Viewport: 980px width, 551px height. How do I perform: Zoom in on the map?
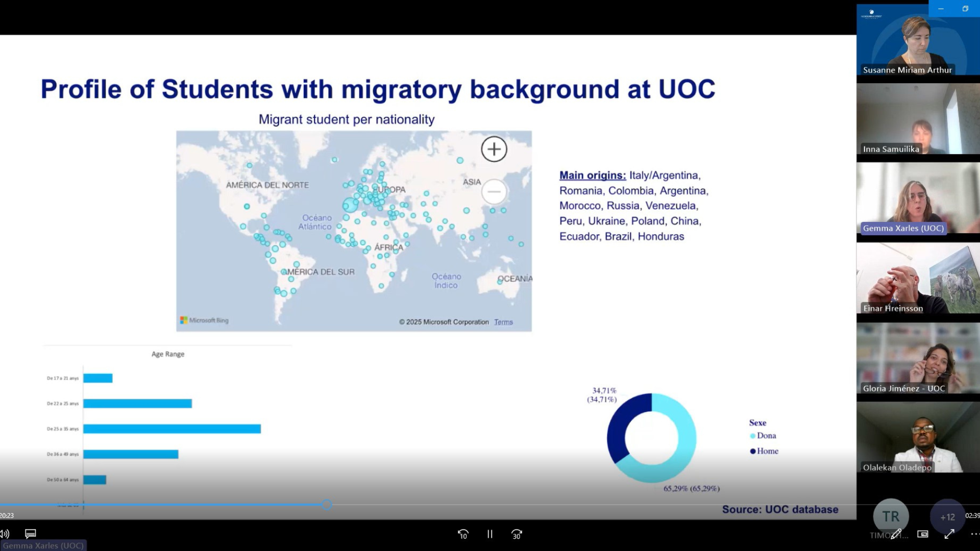point(494,149)
